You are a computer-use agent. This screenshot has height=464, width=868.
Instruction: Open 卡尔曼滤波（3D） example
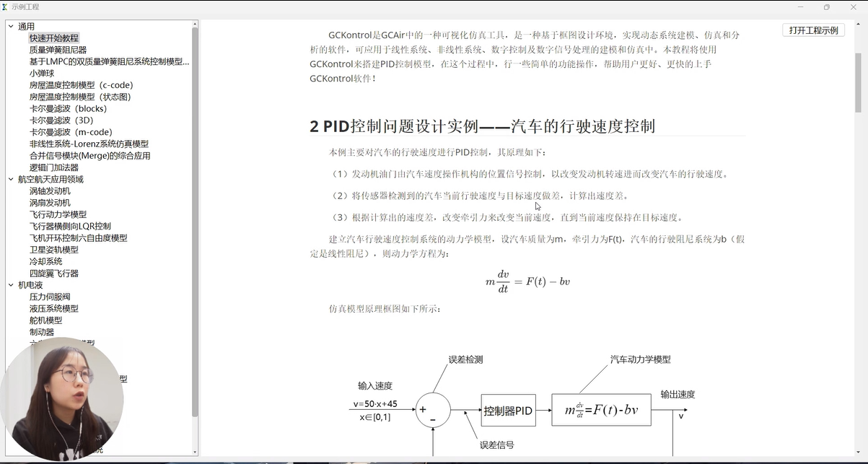click(x=61, y=121)
